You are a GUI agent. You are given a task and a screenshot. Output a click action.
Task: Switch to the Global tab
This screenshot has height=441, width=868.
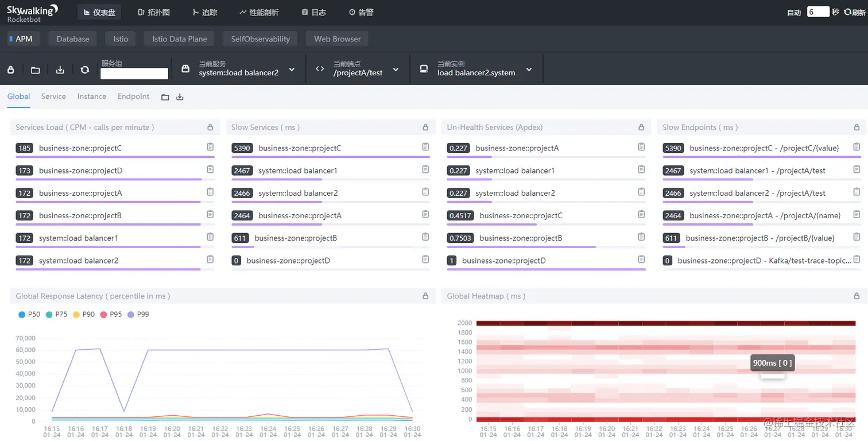click(x=18, y=96)
